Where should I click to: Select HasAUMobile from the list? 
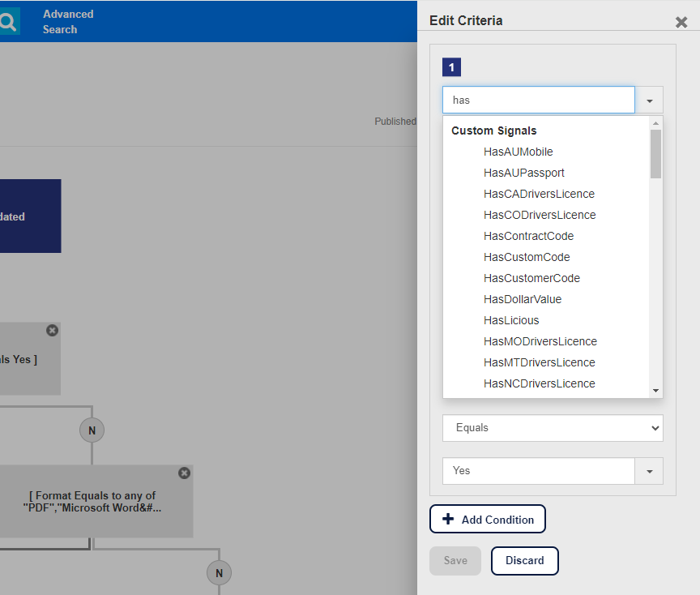tap(518, 152)
